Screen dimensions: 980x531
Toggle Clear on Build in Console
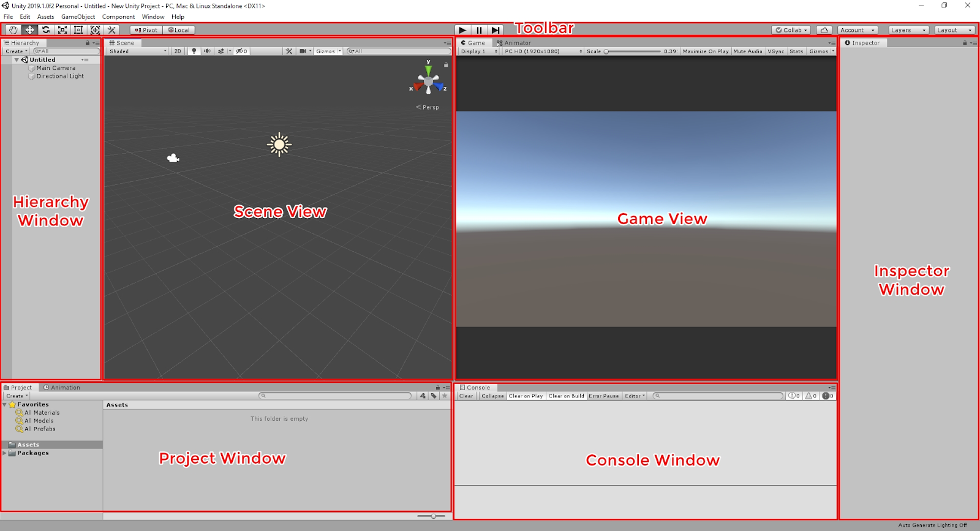tap(566, 396)
